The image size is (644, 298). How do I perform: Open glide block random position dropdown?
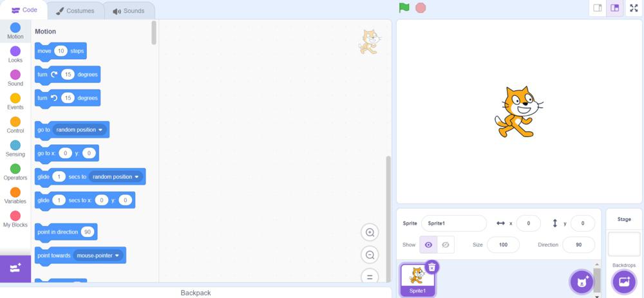(116, 177)
